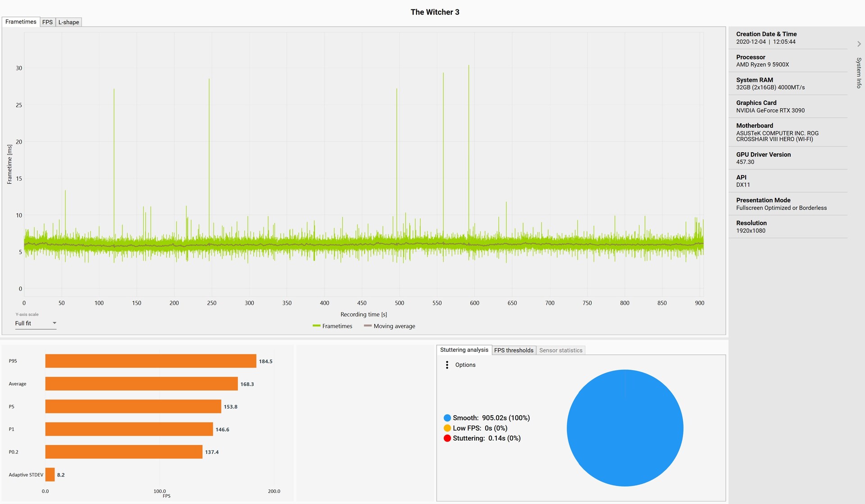Switch to the L-shape tab

68,22
